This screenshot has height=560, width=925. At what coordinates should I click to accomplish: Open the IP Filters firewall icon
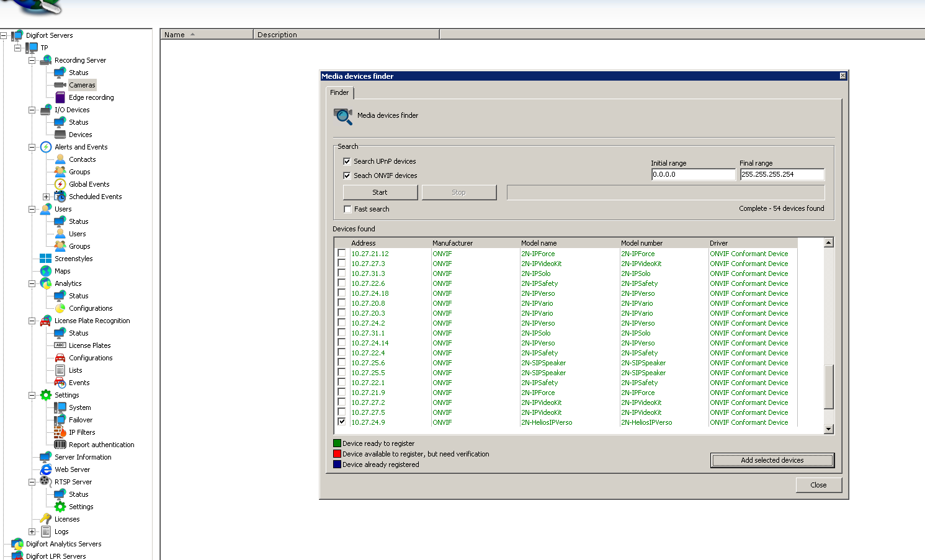pos(60,432)
